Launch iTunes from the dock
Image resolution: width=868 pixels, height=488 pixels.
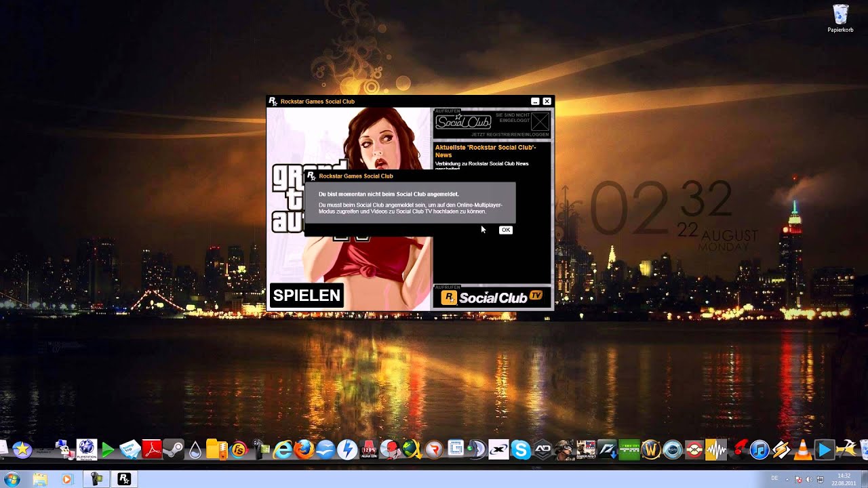click(759, 449)
